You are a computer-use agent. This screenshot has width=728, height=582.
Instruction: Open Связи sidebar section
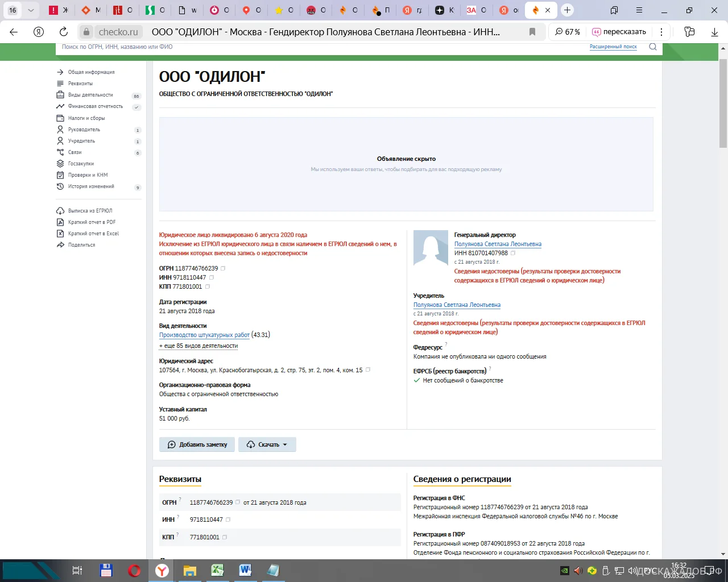point(75,152)
